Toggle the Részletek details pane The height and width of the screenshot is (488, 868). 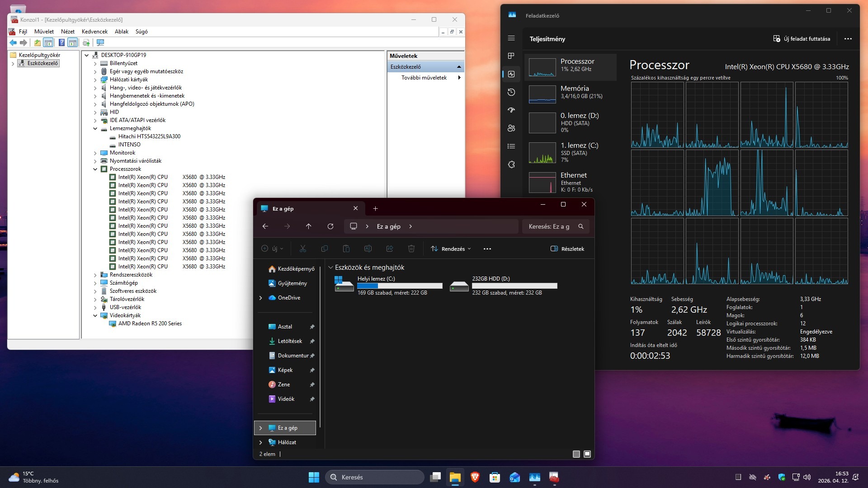[567, 249]
